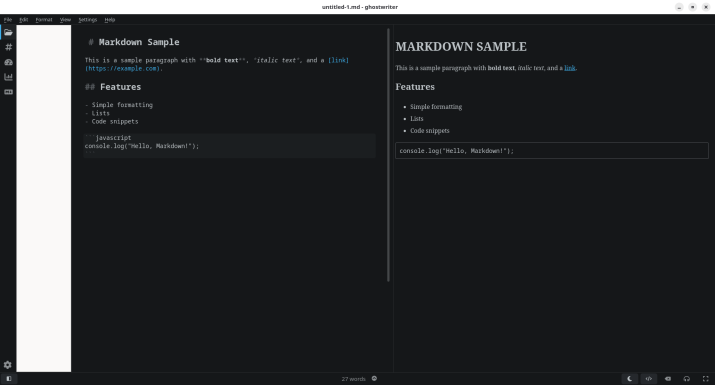Open the Document Statistics chart tab
The height and width of the screenshot is (385, 715).
[8, 77]
